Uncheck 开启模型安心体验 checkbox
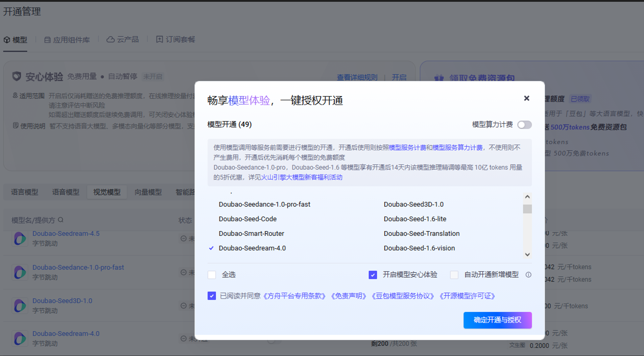The height and width of the screenshot is (356, 644). [373, 275]
